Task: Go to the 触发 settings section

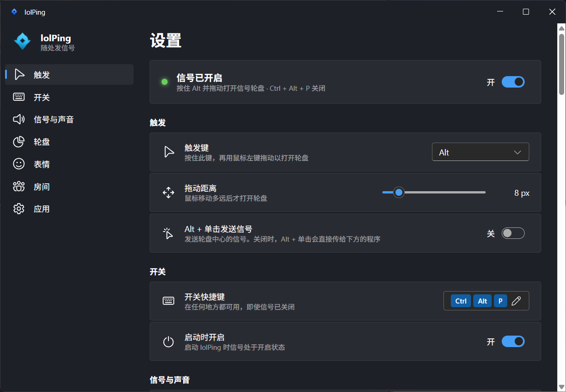Action: tap(69, 74)
